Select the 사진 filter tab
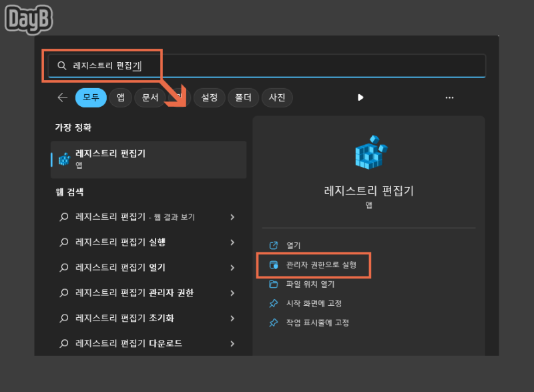 pyautogui.click(x=277, y=97)
